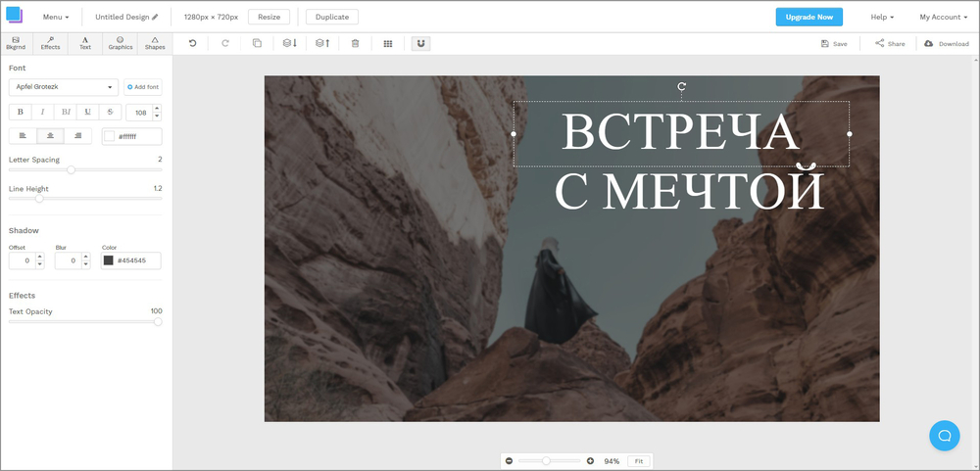Expand the My Account dropdown
Viewport: 980px width, 471px height.
pos(943,17)
